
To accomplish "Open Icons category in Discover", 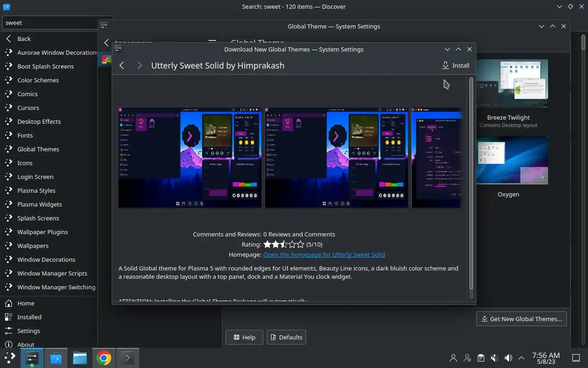I will click(49, 163).
